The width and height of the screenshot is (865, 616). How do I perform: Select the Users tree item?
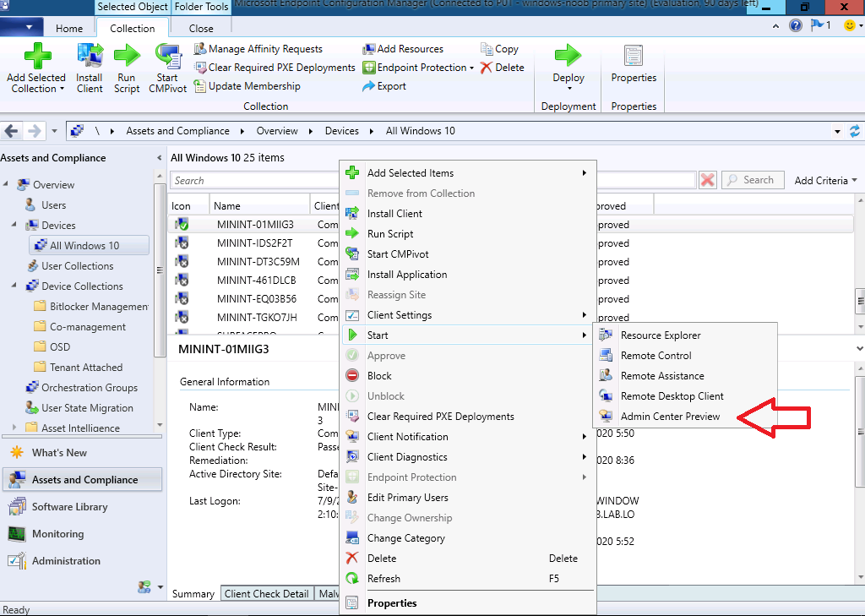pyautogui.click(x=46, y=204)
